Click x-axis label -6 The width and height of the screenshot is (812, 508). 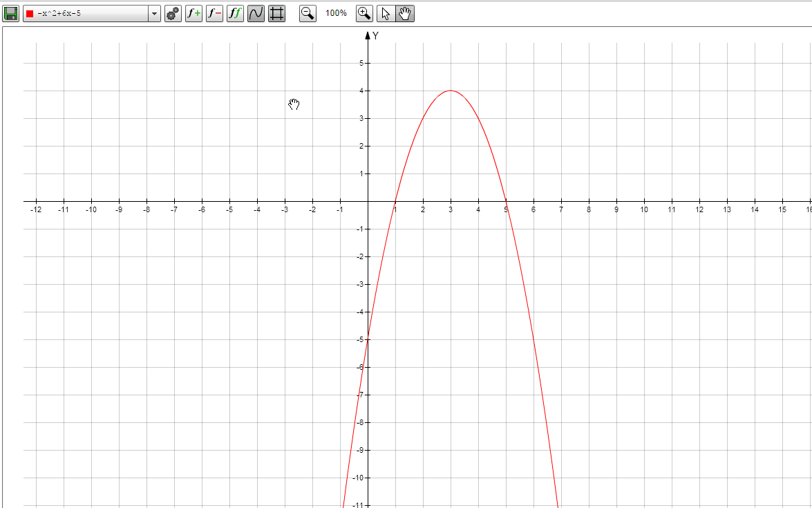click(202, 209)
